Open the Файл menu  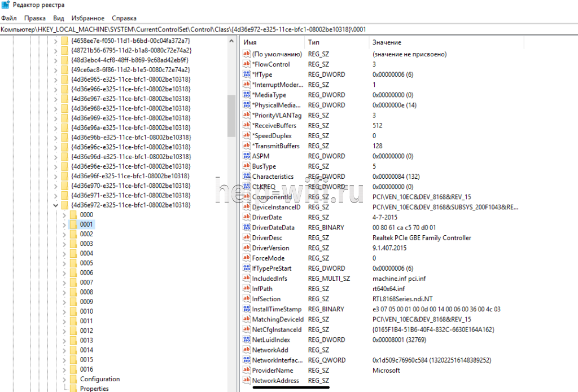click(8, 18)
